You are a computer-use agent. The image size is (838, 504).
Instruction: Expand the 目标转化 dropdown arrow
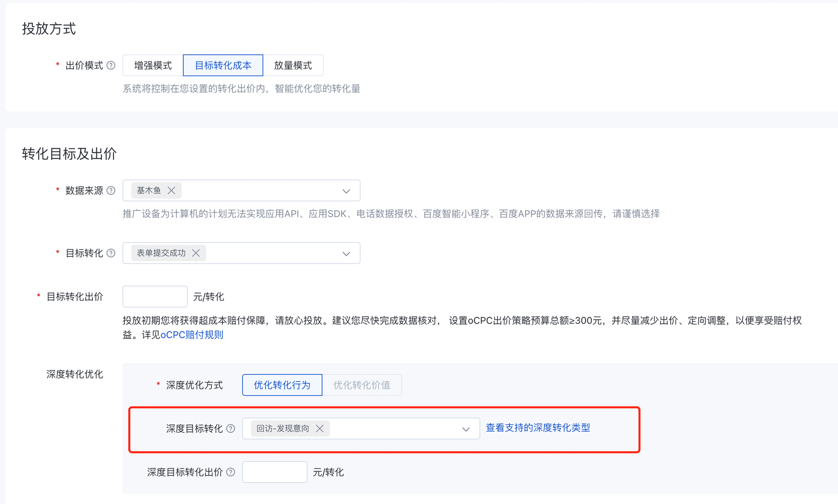tap(346, 254)
